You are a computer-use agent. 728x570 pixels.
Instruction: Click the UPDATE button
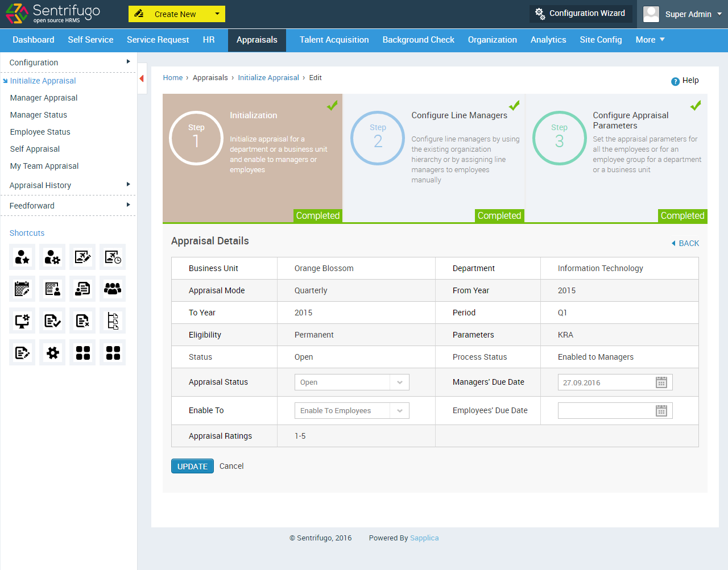tap(192, 465)
